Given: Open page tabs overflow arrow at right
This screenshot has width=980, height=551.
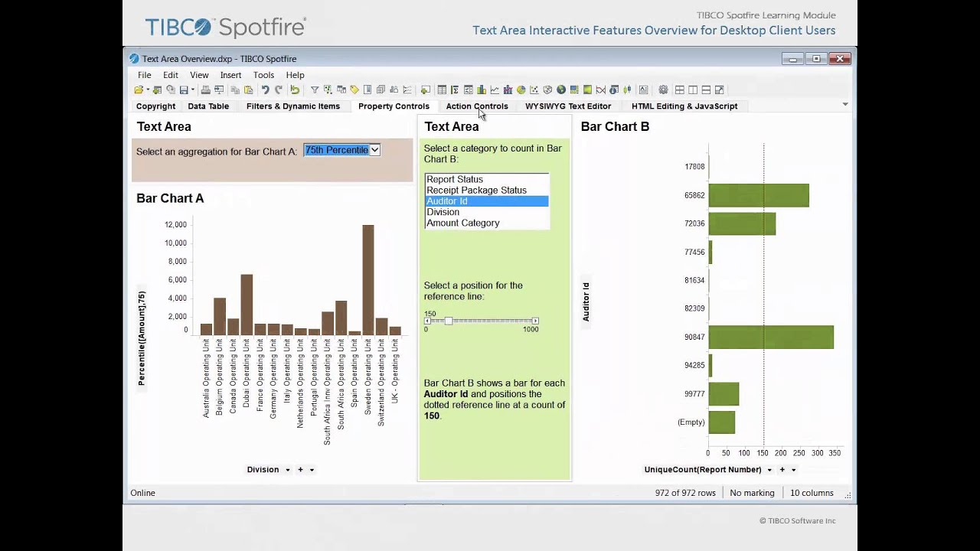Looking at the screenshot, I should point(845,104).
